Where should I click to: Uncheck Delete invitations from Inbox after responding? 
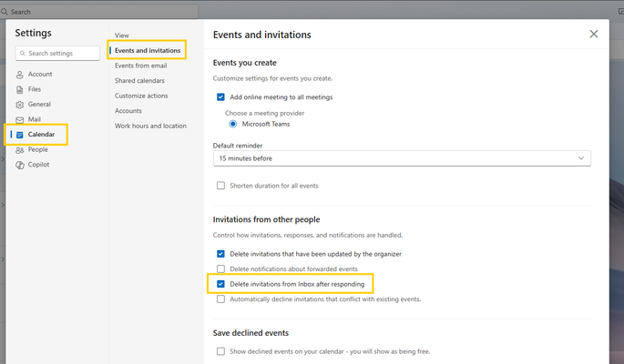pos(220,284)
